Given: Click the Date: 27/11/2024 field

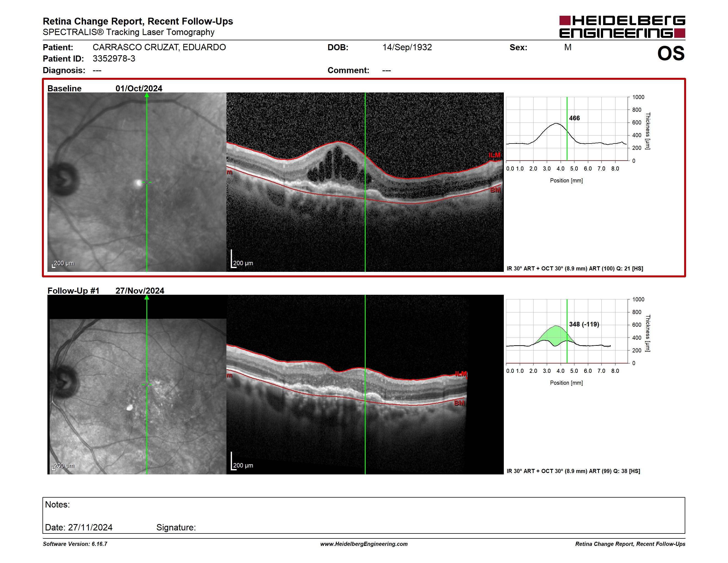Looking at the screenshot, I should (79, 527).
